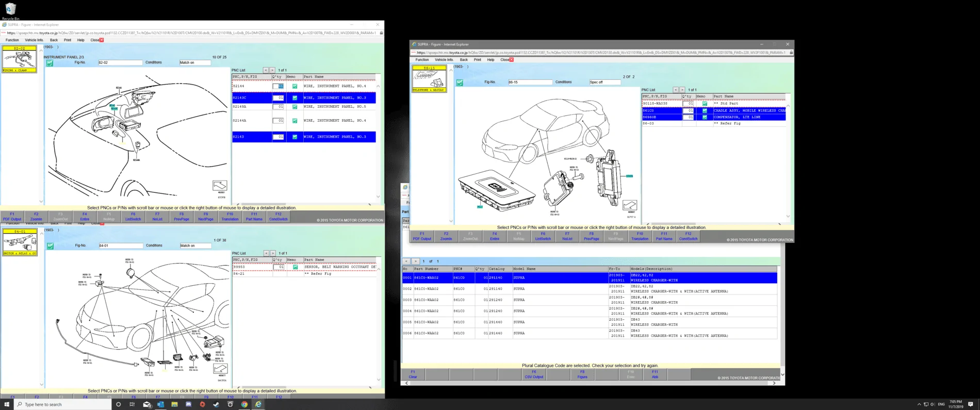Click orientation arrow icon in 84-01 diagram
Screen dimensions: 980x410
click(220, 369)
